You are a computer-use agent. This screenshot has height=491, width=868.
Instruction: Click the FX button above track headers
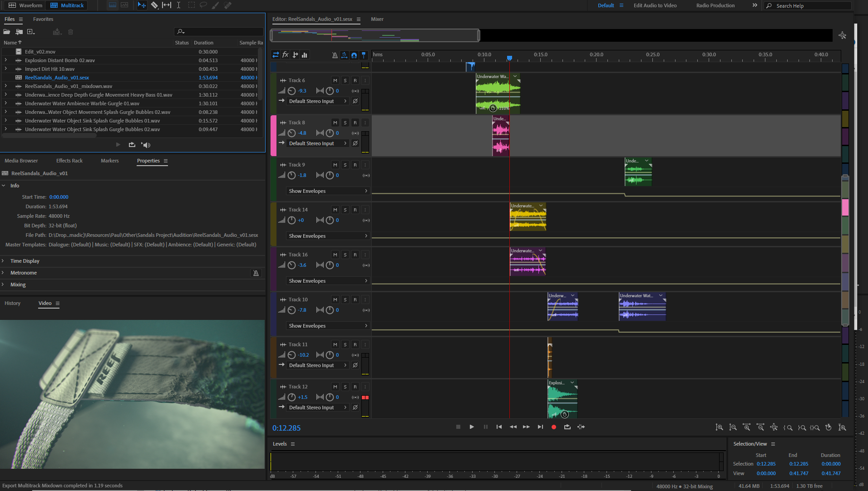point(285,55)
